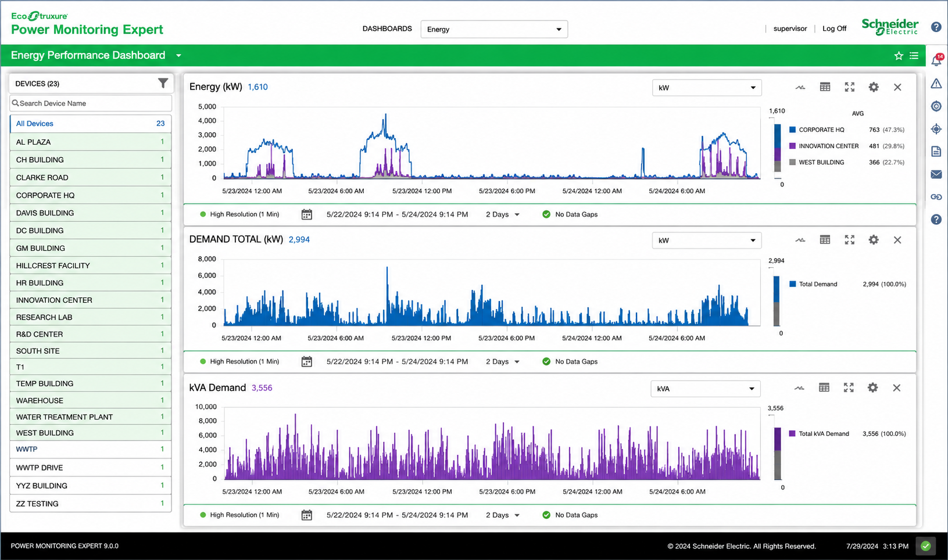The image size is (948, 560).
Task: Change DEMAND TOTAL 2 Days range dropdown
Action: (503, 361)
